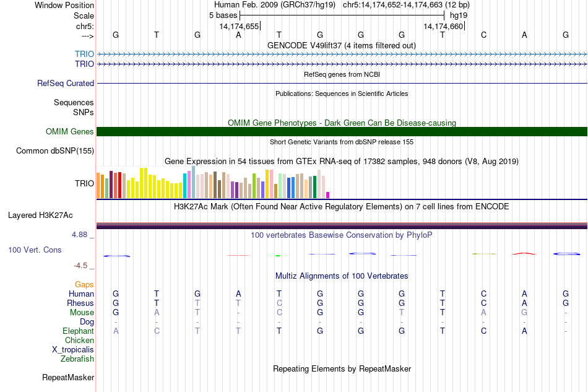The width and height of the screenshot is (588, 392).
Task: Click the 14,174,655 coordinate marker
Action: [240, 26]
